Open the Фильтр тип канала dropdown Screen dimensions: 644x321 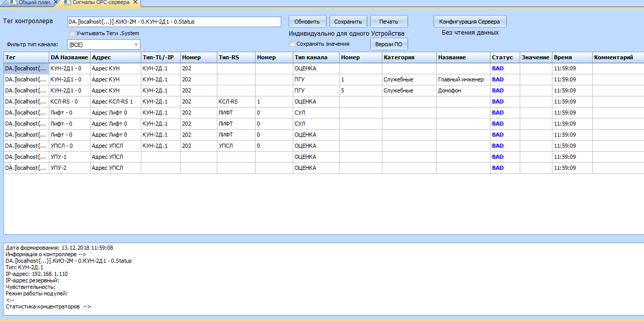click(136, 45)
